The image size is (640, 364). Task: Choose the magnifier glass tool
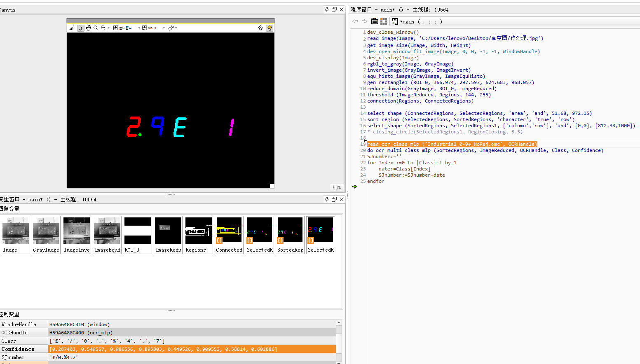pos(96,28)
